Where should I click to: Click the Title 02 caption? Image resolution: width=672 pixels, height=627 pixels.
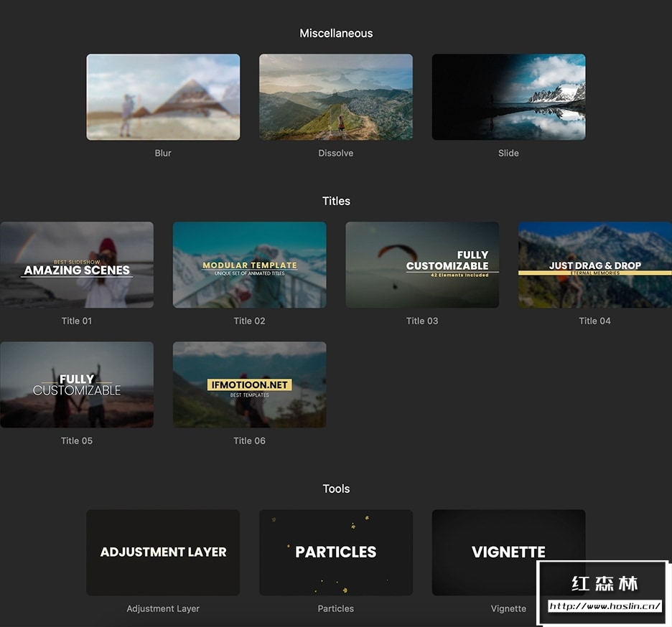[249, 321]
